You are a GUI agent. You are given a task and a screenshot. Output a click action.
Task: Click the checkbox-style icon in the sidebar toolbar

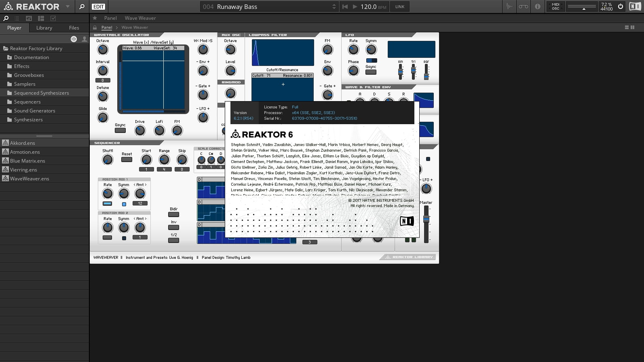[x=53, y=18]
